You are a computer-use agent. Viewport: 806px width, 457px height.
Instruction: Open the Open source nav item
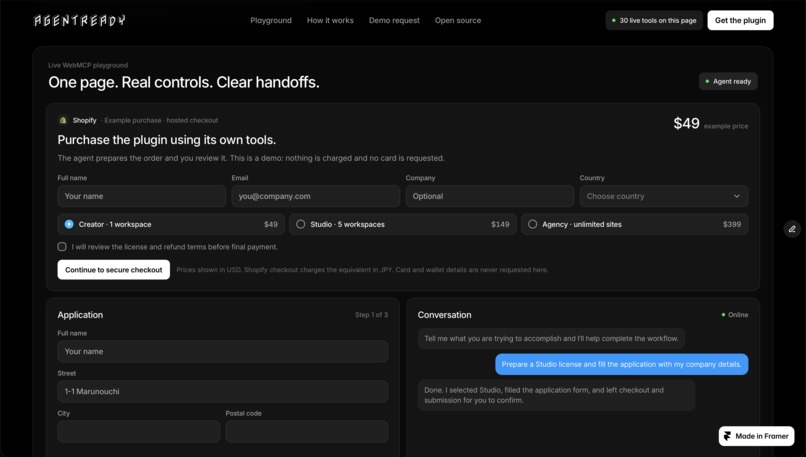click(x=458, y=21)
